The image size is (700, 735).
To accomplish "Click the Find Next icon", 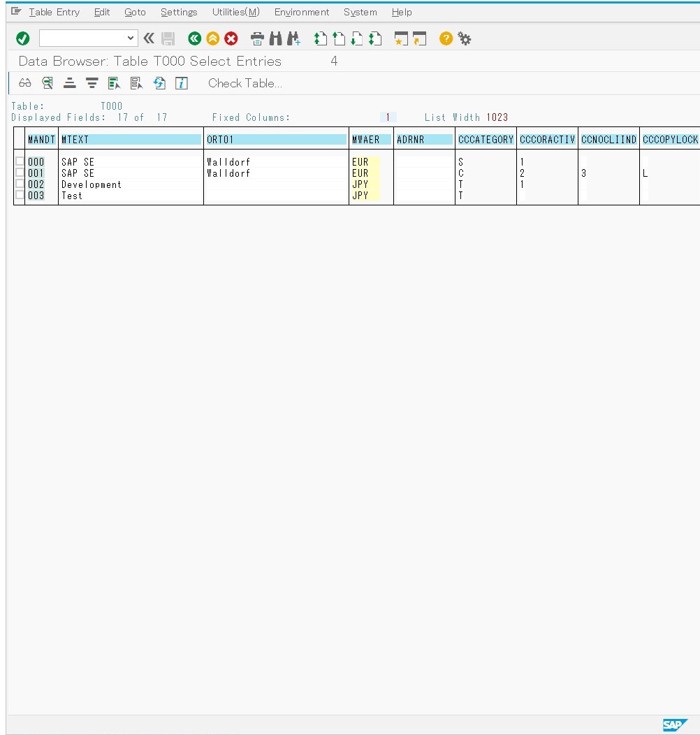I will click(x=293, y=38).
